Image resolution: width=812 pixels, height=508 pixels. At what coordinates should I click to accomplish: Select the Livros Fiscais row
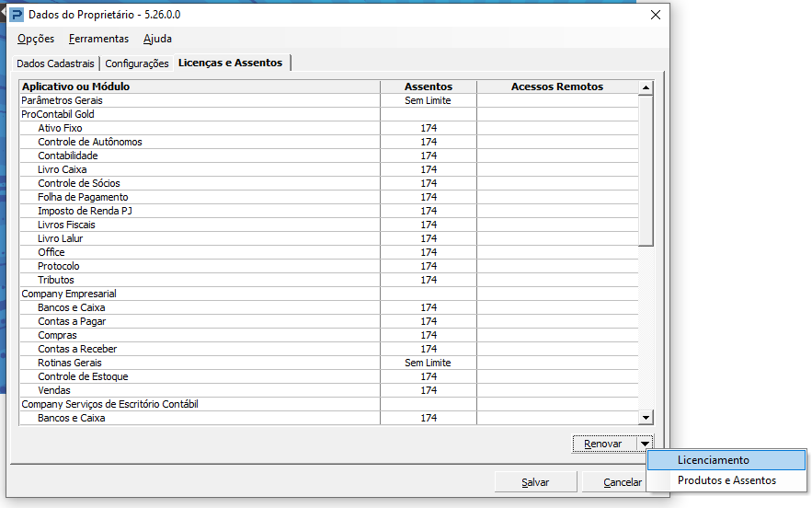pos(329,225)
